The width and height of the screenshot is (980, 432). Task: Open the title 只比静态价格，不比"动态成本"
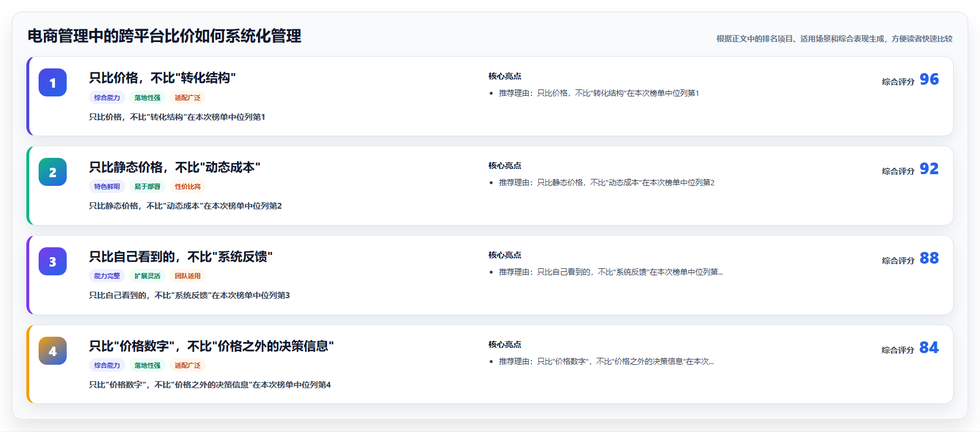174,167
